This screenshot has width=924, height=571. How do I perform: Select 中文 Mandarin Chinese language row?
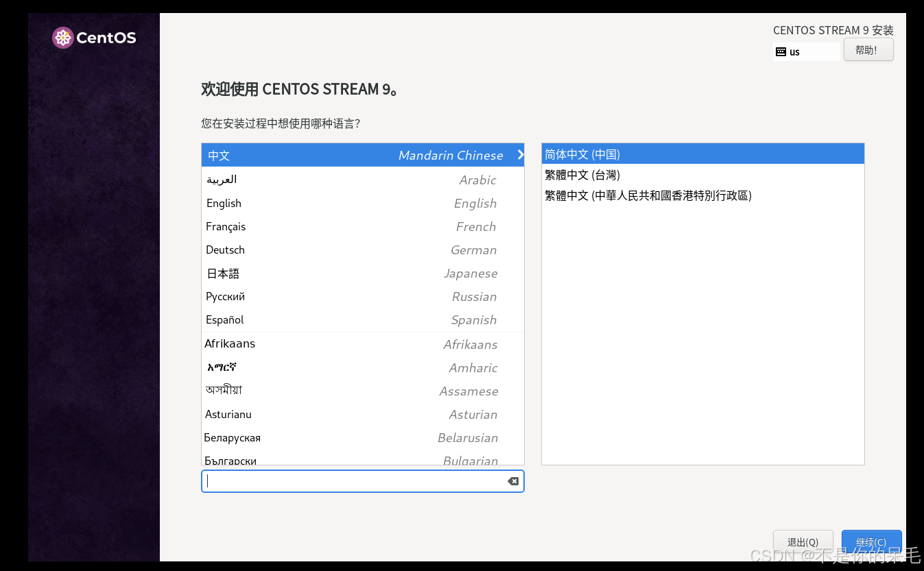(363, 155)
